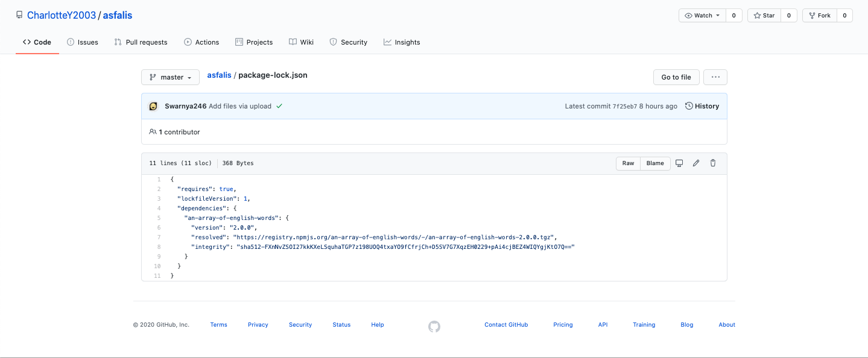Open the Insights tab

402,42
